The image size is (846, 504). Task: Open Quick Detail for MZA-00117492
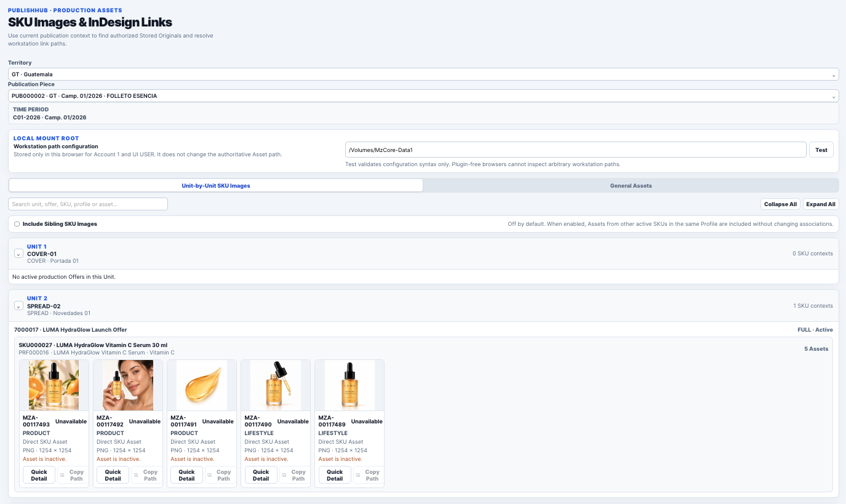tap(113, 475)
